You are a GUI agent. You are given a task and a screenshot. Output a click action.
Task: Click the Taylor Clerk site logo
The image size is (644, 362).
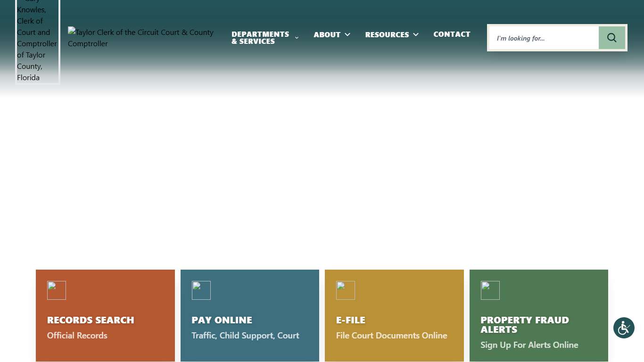point(140,38)
